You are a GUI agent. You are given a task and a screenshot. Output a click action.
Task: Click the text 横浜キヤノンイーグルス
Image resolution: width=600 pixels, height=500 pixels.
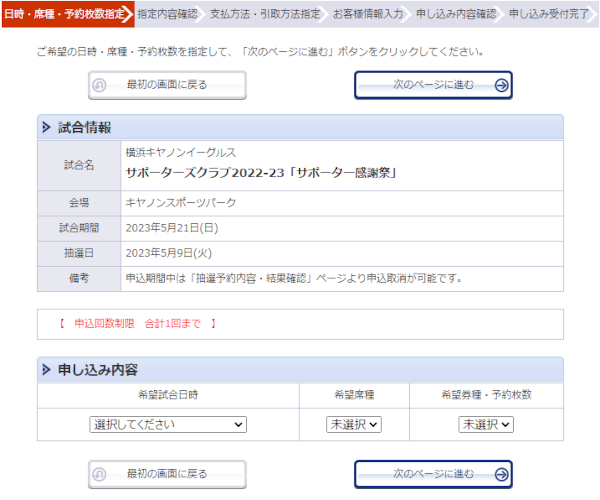181,153
